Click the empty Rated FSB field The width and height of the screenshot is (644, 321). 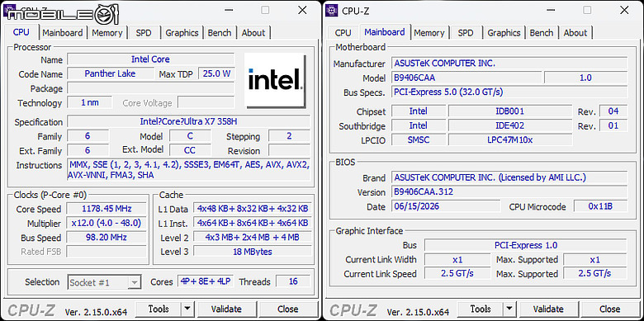[x=107, y=252]
